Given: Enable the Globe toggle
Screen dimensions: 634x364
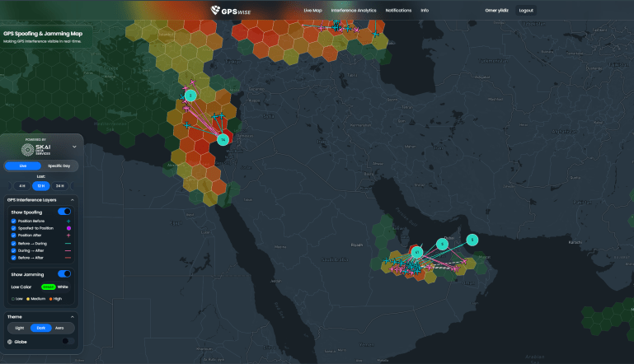Looking at the screenshot, I should pos(68,342).
